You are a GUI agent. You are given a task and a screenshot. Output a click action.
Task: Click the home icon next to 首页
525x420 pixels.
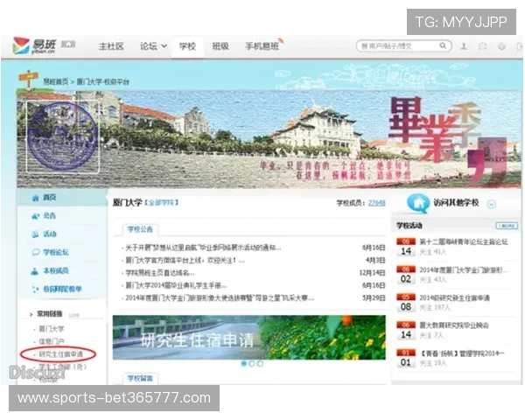coord(36,198)
